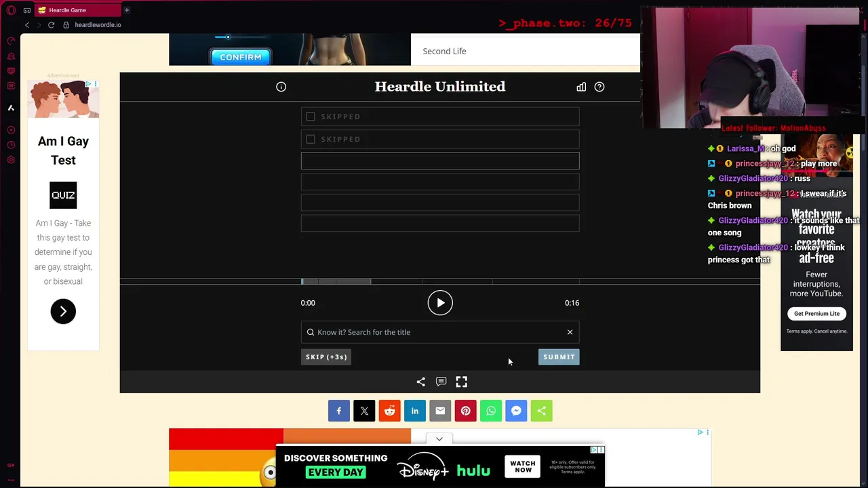Click the 0:00 elapsed time label
The image size is (868, 488).
coord(308,303)
